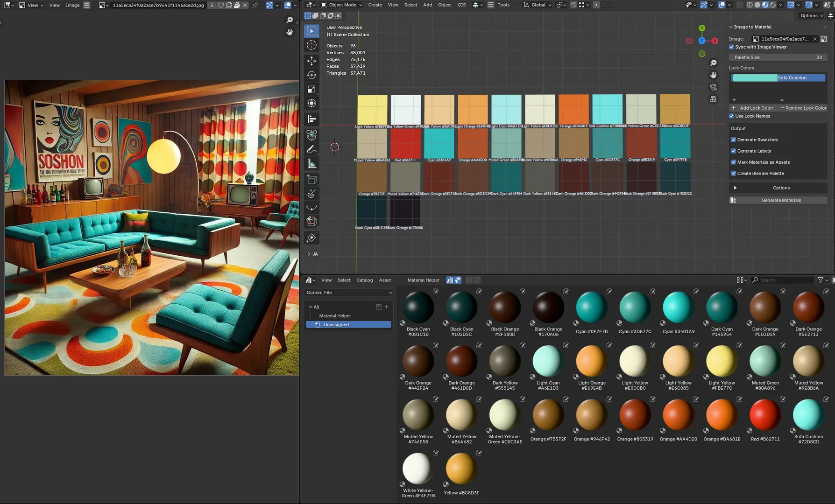
Task: Switch to orthographic grid view icon
Action: pos(713,99)
